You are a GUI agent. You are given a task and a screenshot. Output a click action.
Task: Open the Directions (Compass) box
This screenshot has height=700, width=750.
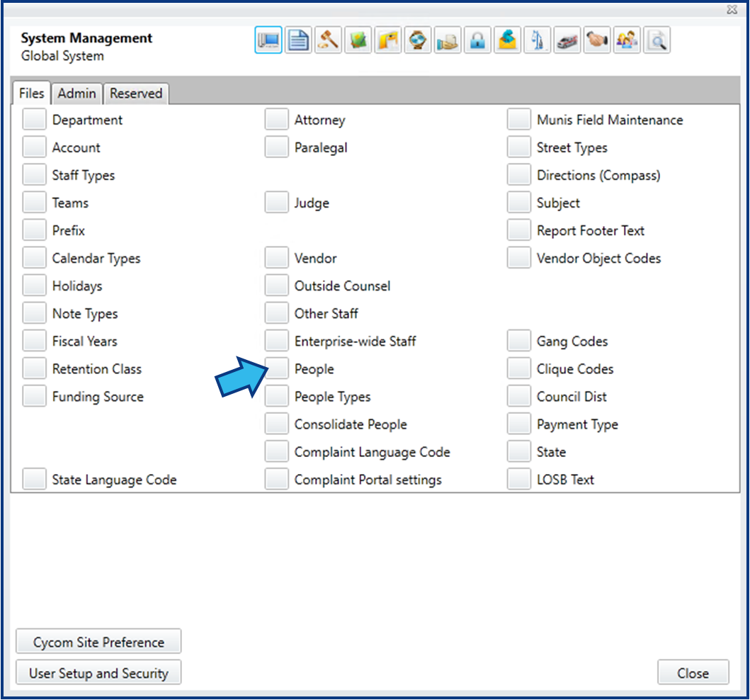(x=519, y=174)
